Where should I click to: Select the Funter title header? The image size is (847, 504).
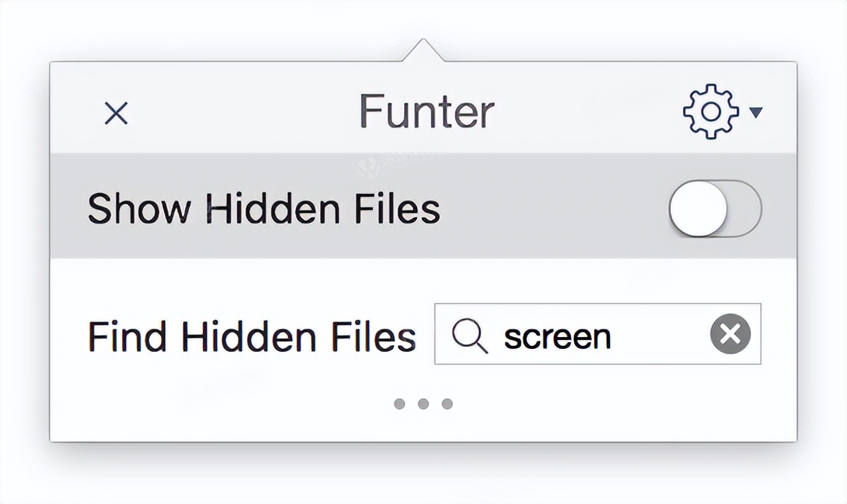click(x=425, y=110)
